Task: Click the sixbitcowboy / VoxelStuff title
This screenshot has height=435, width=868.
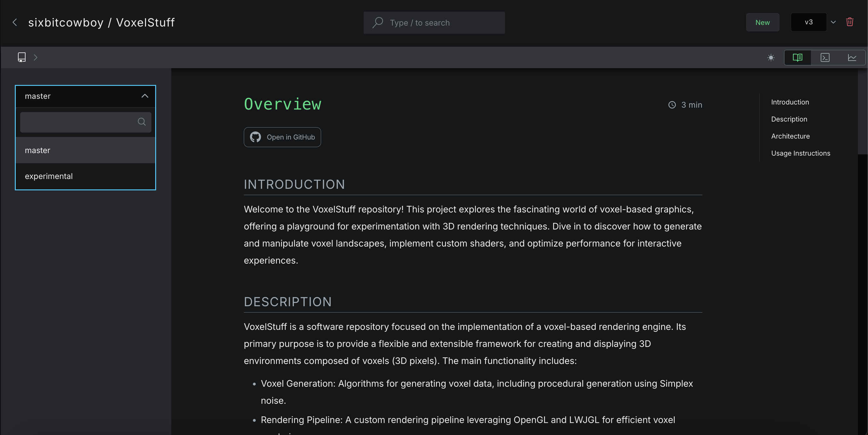Action: point(102,23)
